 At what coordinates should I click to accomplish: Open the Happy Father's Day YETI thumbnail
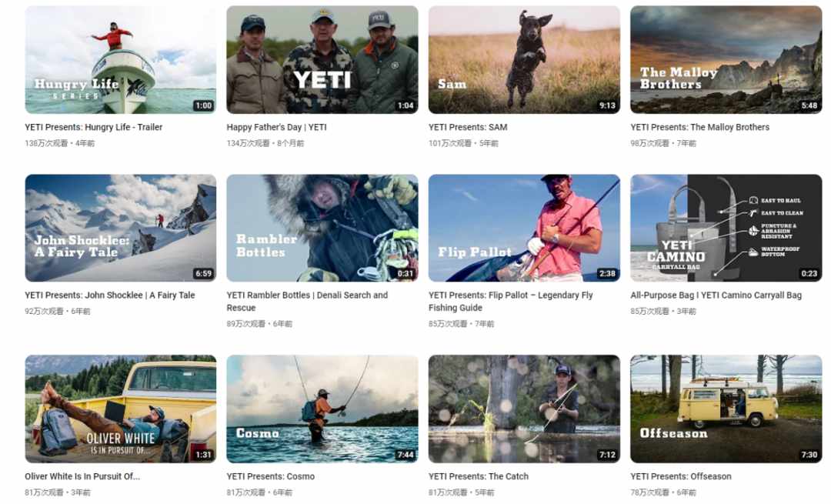322,59
